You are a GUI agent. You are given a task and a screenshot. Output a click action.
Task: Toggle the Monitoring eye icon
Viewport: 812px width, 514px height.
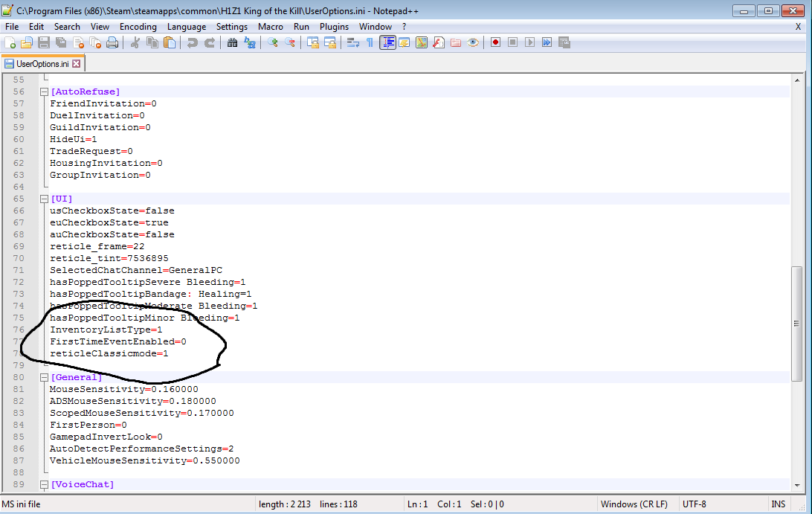(x=473, y=42)
